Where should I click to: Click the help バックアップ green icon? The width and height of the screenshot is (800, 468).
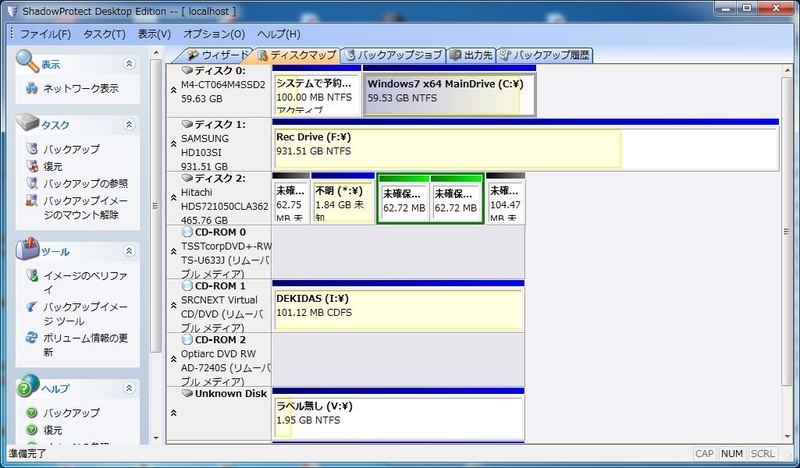pos(32,412)
